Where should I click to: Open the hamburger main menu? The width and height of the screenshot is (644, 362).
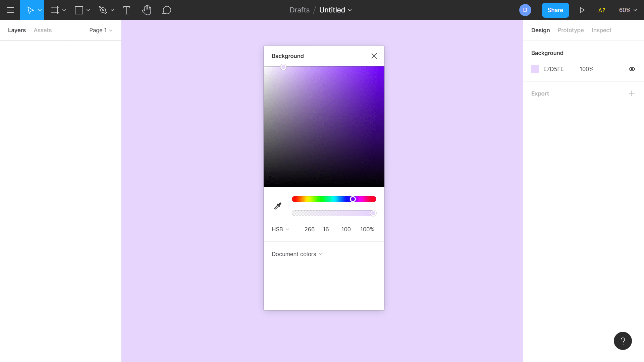10,10
